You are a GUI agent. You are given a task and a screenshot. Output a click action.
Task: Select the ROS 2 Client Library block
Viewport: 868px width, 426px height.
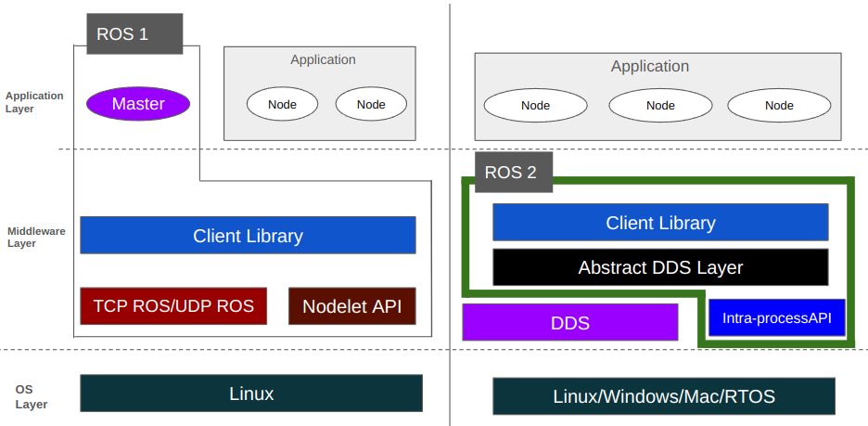[660, 222]
